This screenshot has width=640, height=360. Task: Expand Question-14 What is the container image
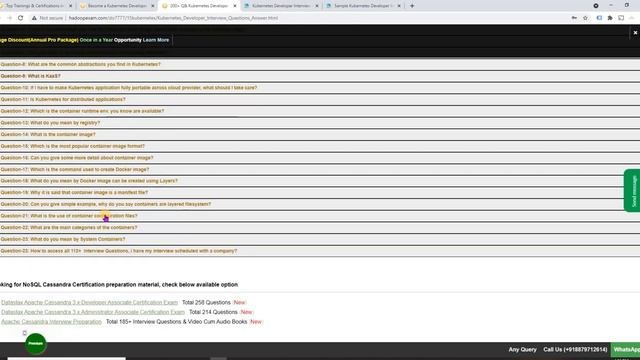320,134
